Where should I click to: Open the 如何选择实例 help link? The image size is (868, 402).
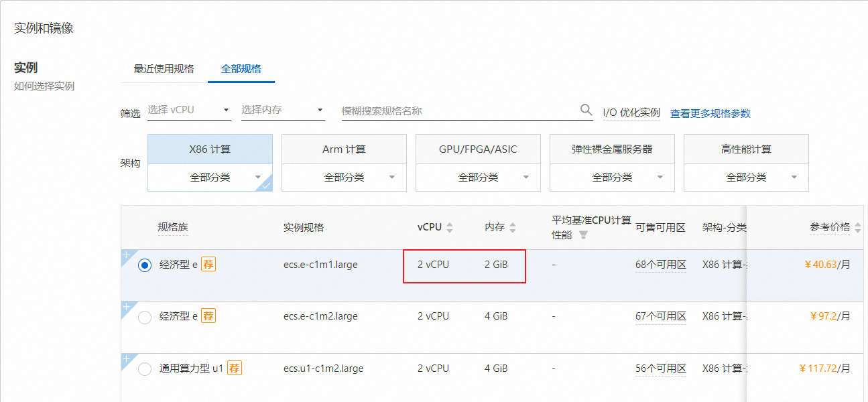pyautogui.click(x=44, y=86)
